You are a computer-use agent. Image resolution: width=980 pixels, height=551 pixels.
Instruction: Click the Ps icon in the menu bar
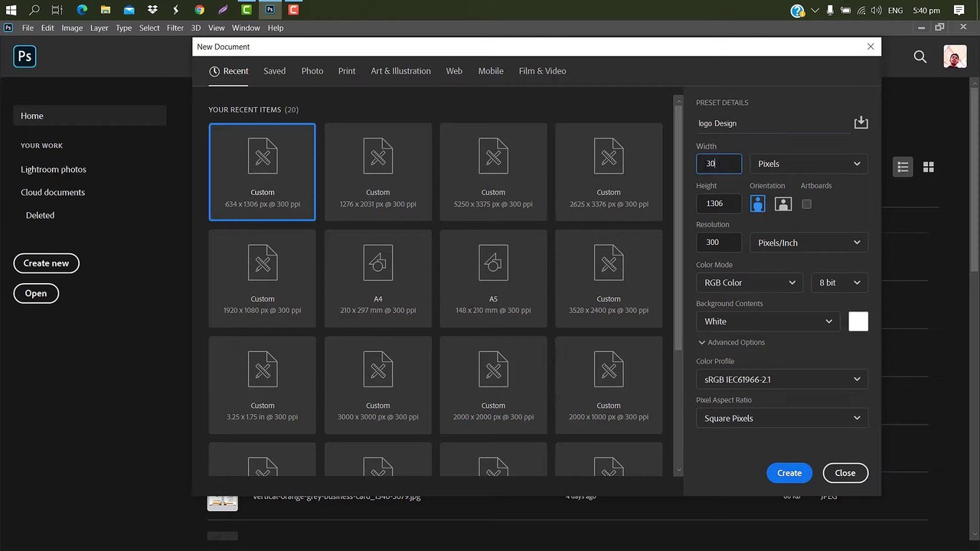(8, 28)
